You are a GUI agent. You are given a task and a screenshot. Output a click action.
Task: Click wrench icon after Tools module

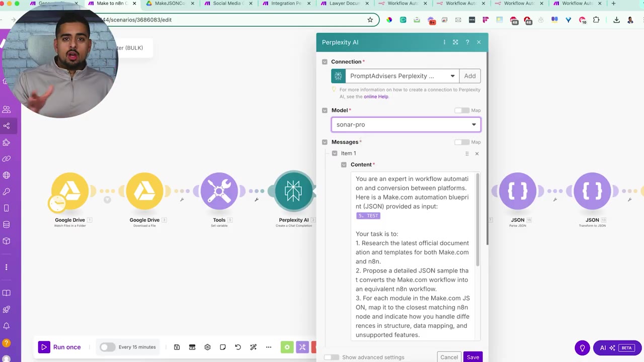pos(256,200)
